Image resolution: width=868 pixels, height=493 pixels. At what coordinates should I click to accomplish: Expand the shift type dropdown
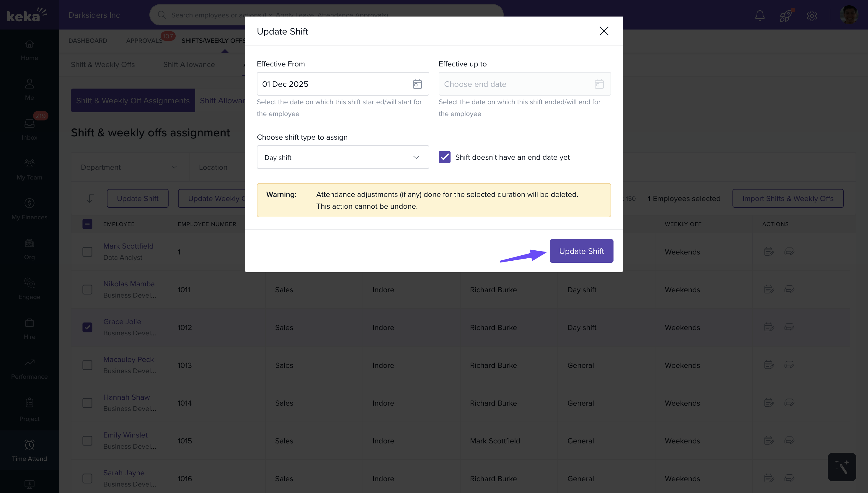[x=342, y=157]
